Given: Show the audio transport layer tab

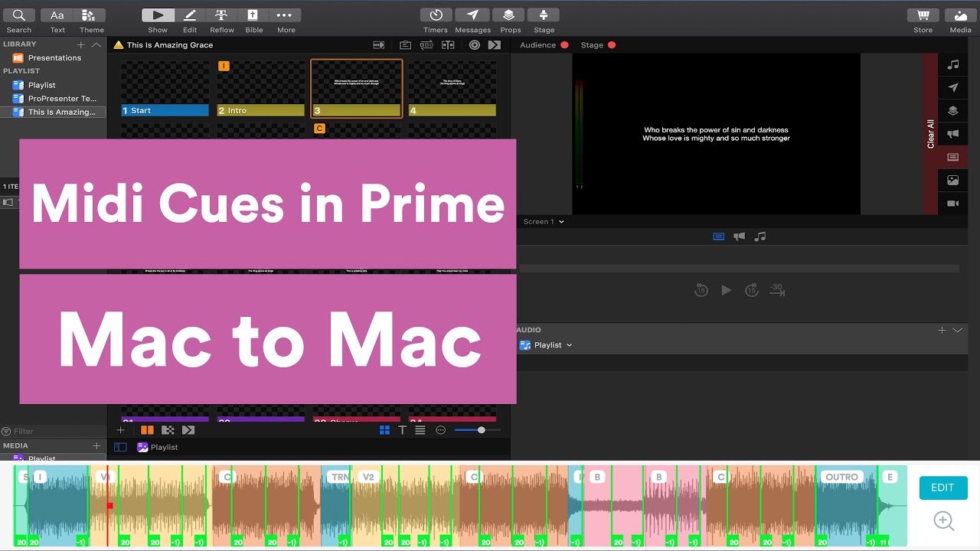Looking at the screenshot, I should coord(760,236).
